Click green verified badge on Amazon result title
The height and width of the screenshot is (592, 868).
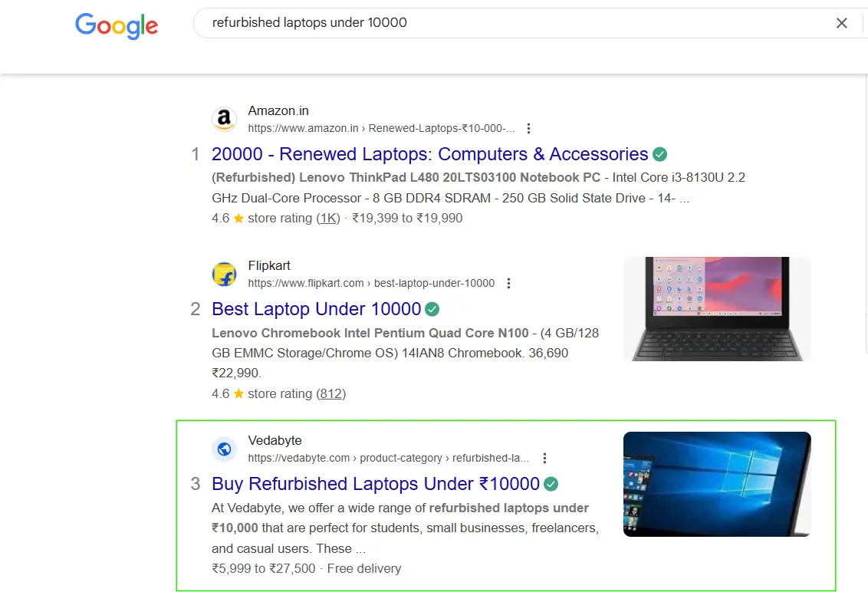660,154
